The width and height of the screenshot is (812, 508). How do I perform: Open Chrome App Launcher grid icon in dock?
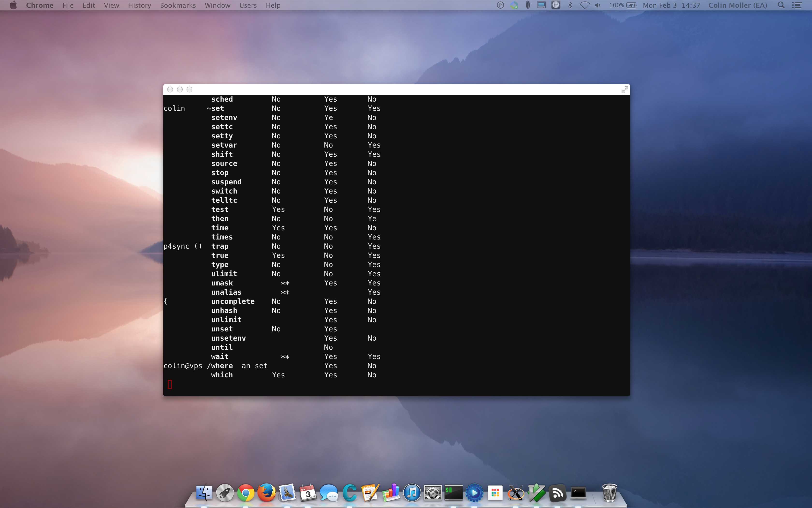pyautogui.click(x=495, y=493)
